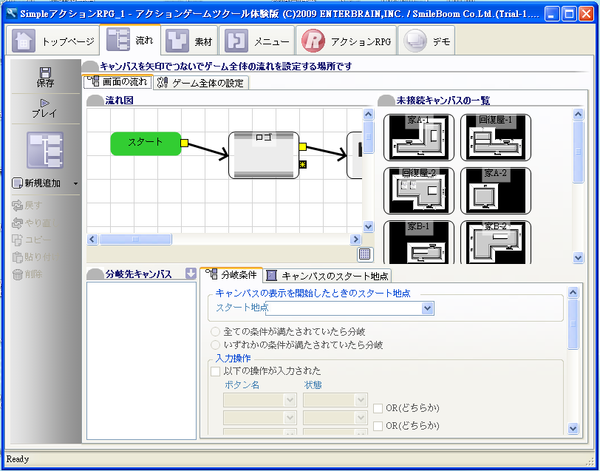Image resolution: width=600 pixels, height=471 pixels.
Task: Click the app icon in title bar
Action: point(12,13)
